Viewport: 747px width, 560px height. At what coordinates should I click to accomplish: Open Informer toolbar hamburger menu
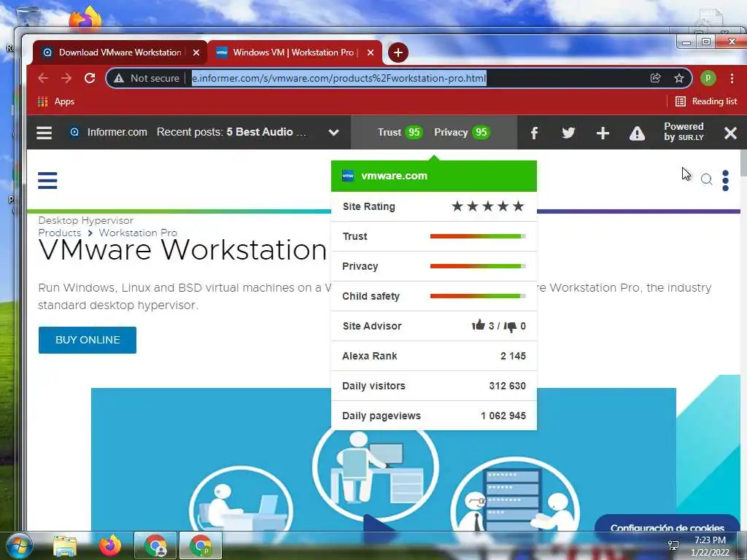pos(44,133)
